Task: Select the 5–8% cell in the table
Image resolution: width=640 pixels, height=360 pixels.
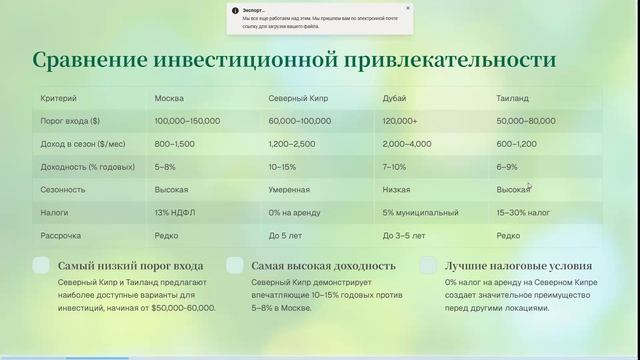Action: click(164, 167)
